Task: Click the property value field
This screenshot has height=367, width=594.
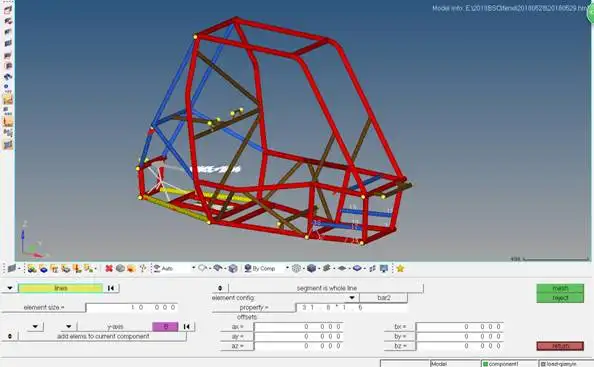Action: pos(352,308)
